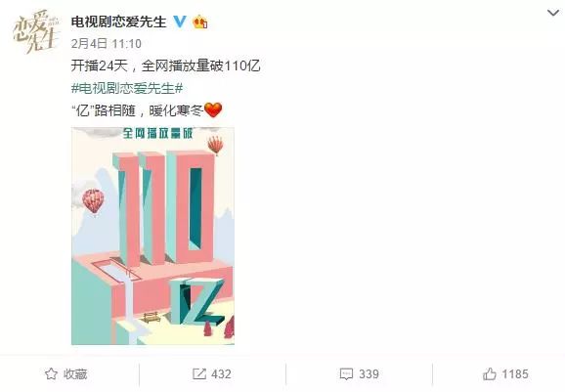565x392 pixels.
Task: Enlarge the 110亿 poster image
Action: click(152, 236)
